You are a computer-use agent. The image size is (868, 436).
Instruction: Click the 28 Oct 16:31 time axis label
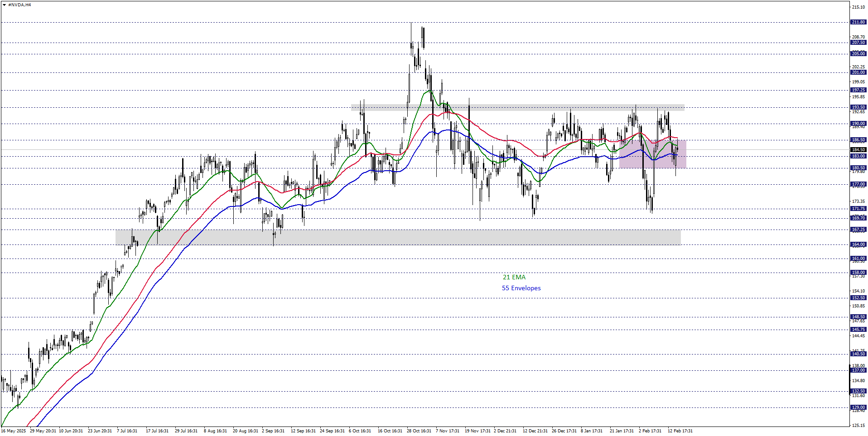click(419, 431)
